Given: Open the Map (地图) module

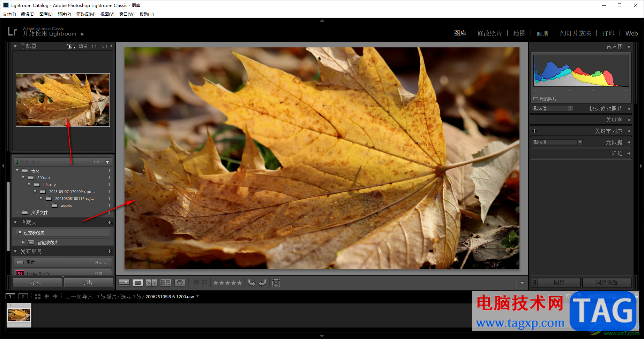Looking at the screenshot, I should pos(519,33).
